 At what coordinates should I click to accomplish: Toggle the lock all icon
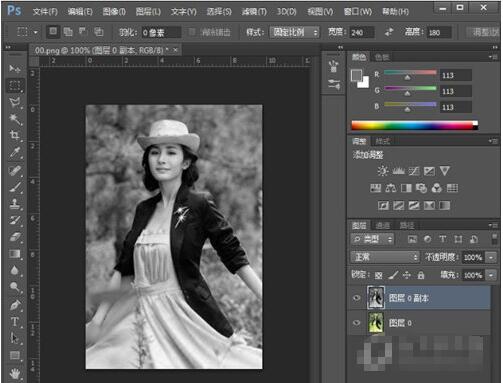(x=421, y=275)
